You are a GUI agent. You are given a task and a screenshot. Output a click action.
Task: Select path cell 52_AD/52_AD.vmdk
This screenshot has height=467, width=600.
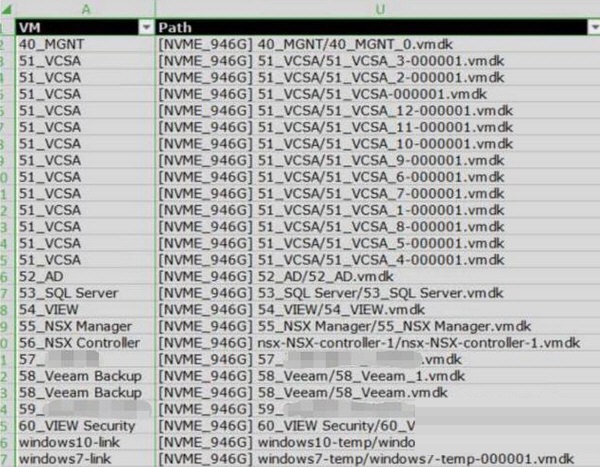point(378,276)
